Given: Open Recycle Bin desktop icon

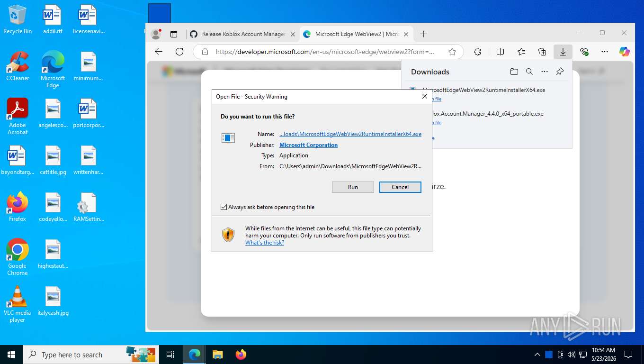Looking at the screenshot, I should 18,19.
